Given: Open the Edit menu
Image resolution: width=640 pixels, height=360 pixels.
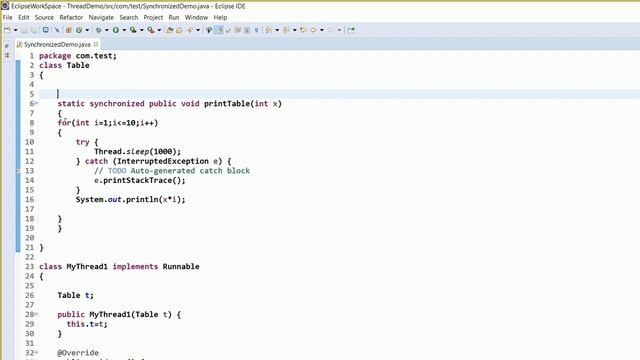Looking at the screenshot, I should [x=24, y=18].
